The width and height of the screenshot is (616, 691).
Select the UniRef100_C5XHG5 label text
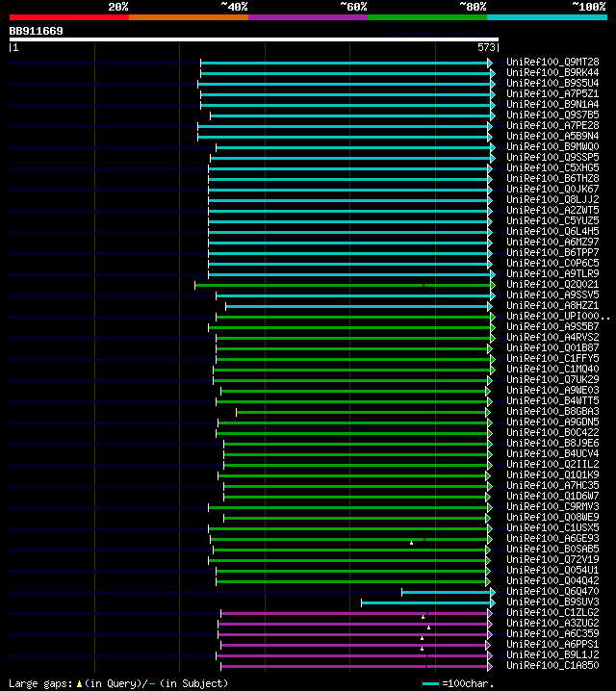point(552,167)
